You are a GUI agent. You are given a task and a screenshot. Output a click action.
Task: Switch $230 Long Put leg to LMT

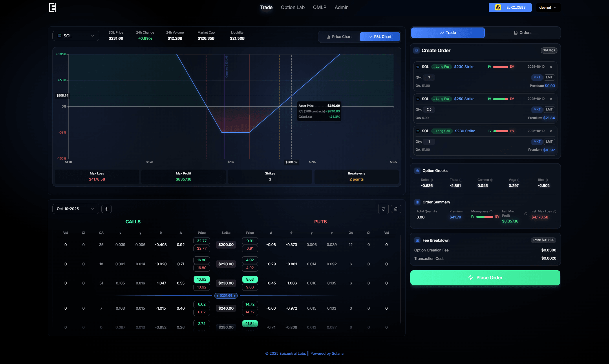549,77
